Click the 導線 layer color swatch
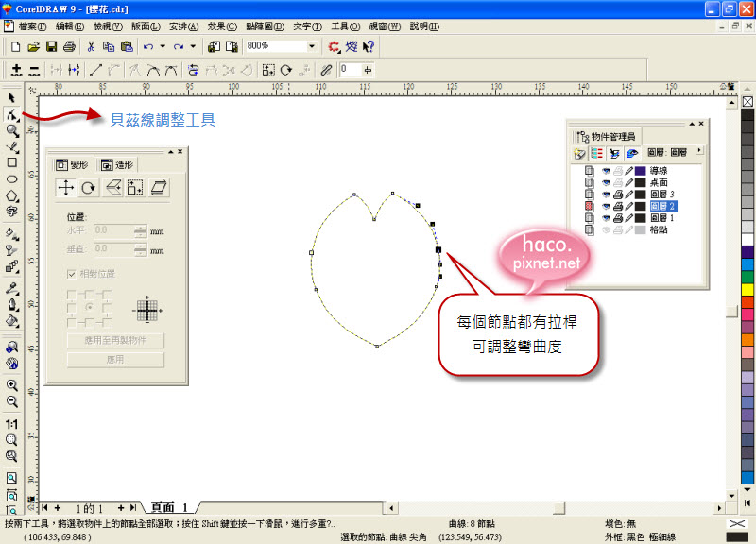This screenshot has width=756, height=544. 641,171
